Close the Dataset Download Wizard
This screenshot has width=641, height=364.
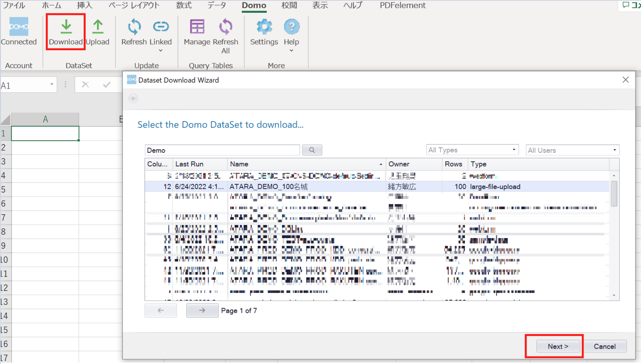[x=625, y=80]
